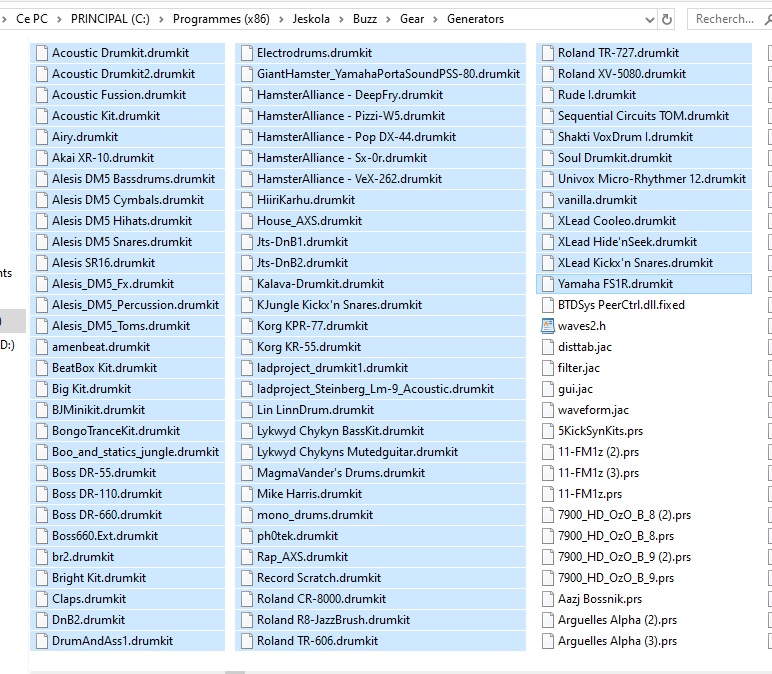Viewport: 772px width, 674px height.
Task: Click the file icon of amenbeat.drumkit
Action: [42, 347]
